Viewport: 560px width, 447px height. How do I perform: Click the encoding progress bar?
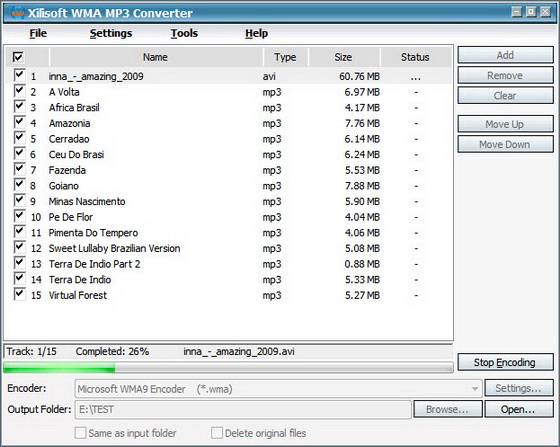click(228, 367)
